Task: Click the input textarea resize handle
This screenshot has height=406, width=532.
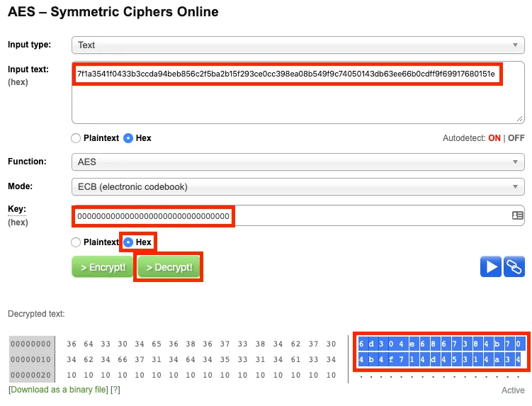Action: click(x=520, y=119)
